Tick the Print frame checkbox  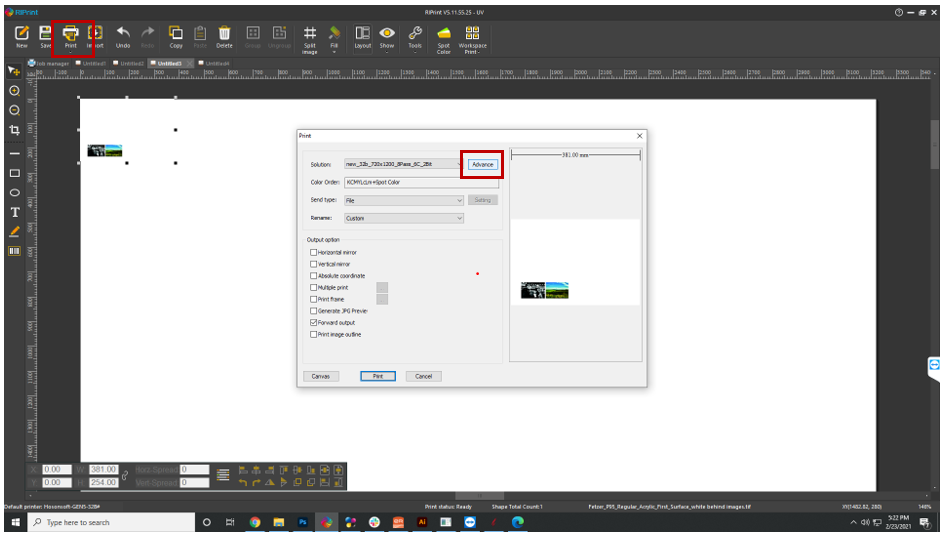coord(313,299)
